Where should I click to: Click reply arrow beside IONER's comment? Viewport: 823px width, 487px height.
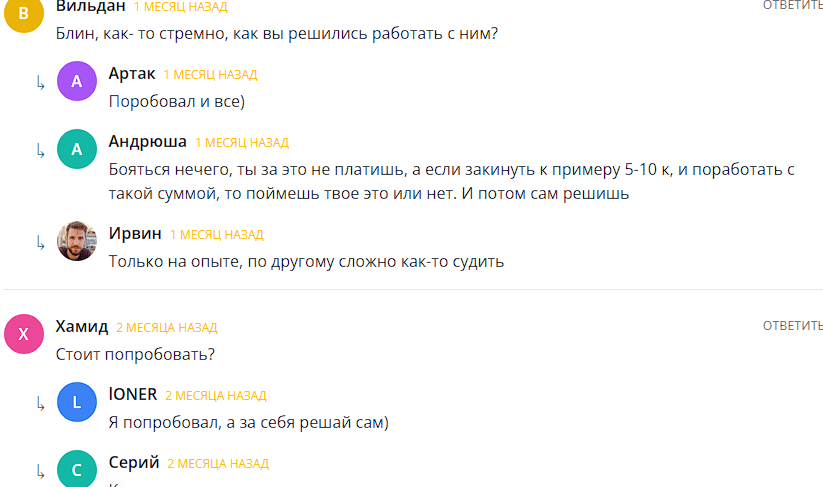tap(40, 403)
